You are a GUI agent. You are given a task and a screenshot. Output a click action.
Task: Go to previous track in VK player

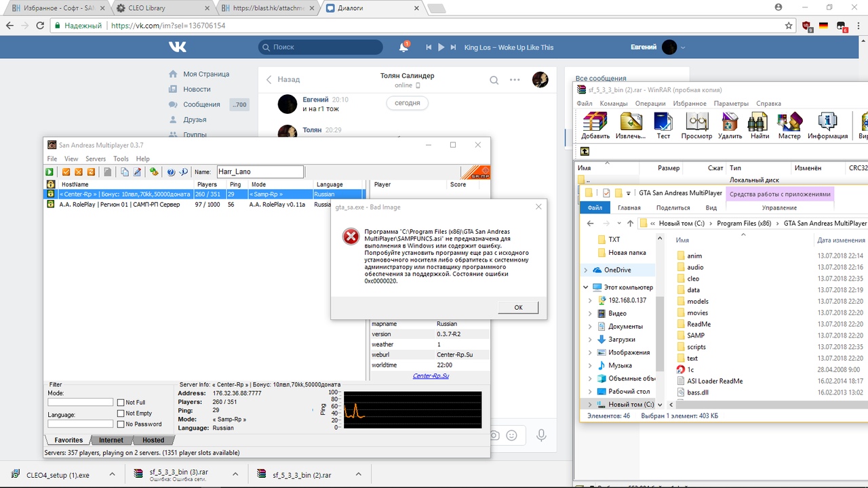[429, 47]
